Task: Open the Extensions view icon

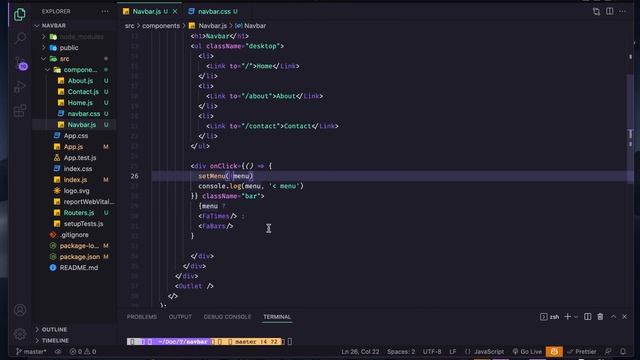Action: 20,110
